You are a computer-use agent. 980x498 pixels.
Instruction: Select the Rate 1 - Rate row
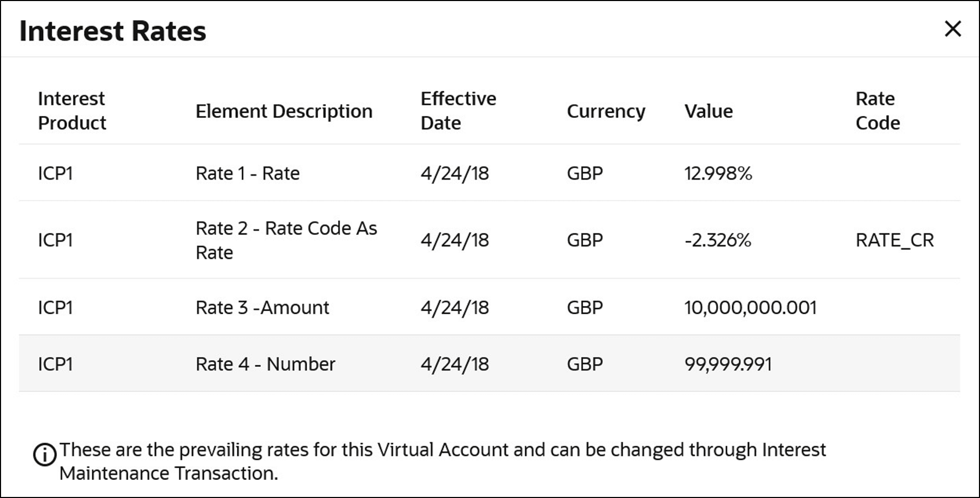pos(247,173)
